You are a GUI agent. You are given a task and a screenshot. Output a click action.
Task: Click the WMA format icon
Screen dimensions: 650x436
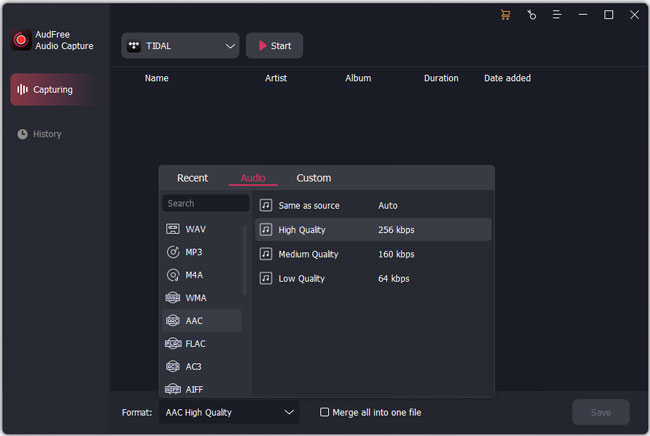click(172, 298)
